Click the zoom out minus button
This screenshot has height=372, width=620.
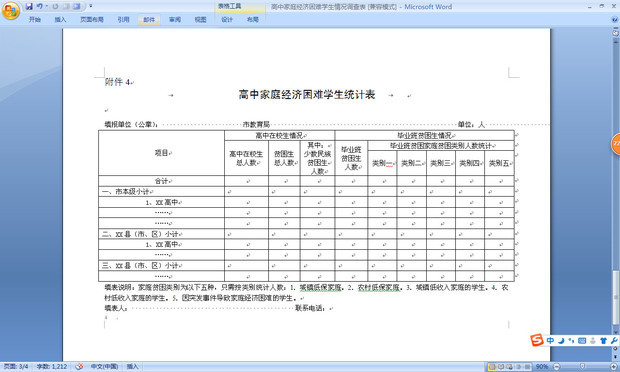pyautogui.click(x=556, y=367)
